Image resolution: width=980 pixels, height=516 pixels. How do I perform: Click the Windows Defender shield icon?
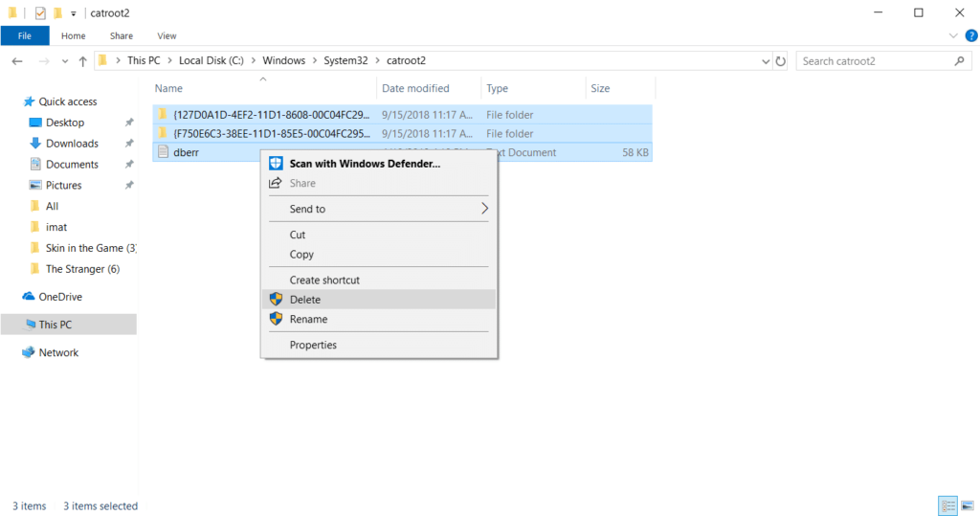coord(276,164)
